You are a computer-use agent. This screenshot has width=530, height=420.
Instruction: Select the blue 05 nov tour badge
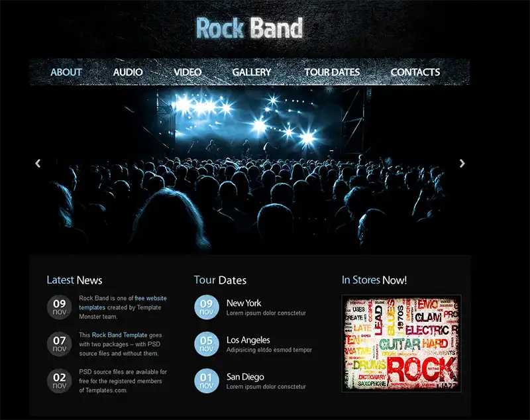tap(207, 344)
